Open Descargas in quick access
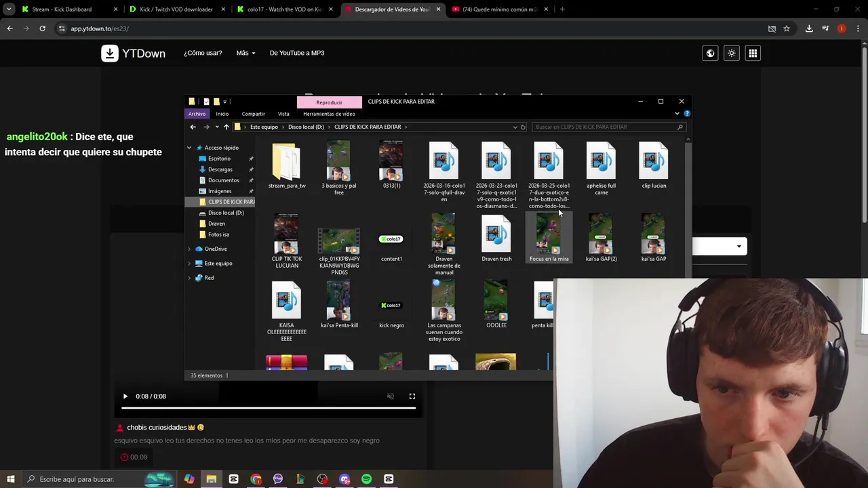 pos(220,169)
